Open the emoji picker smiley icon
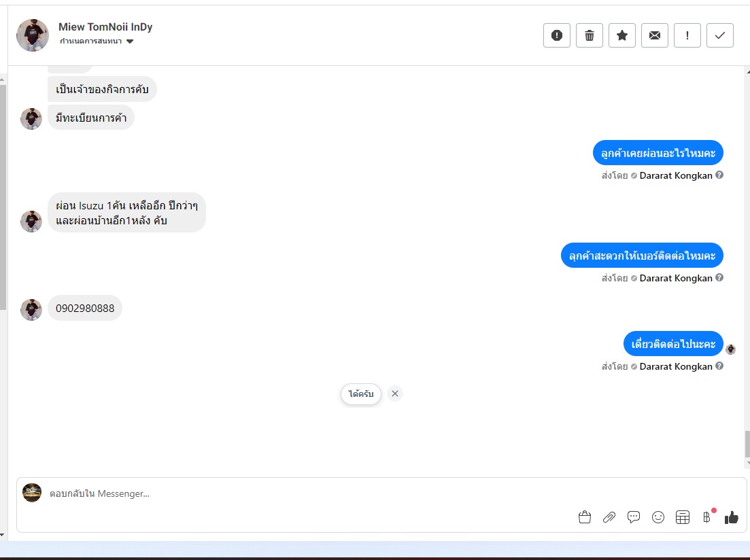The width and height of the screenshot is (750, 560). point(658,517)
